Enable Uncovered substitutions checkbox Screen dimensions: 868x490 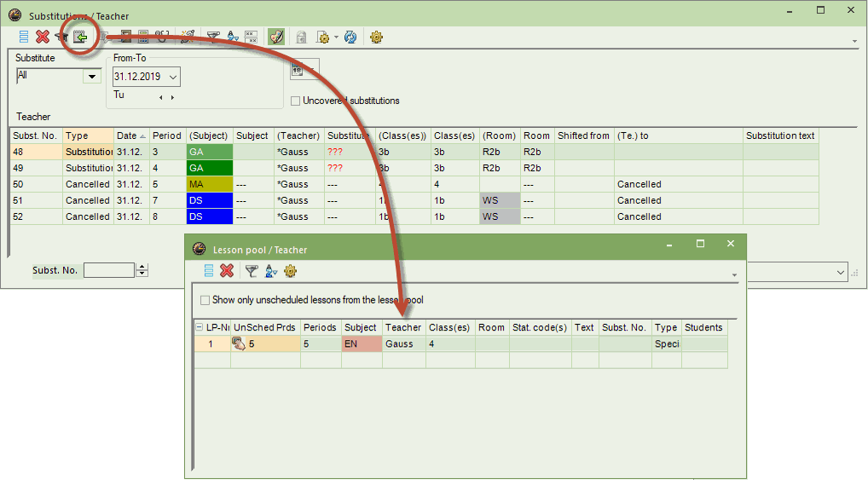tap(296, 101)
